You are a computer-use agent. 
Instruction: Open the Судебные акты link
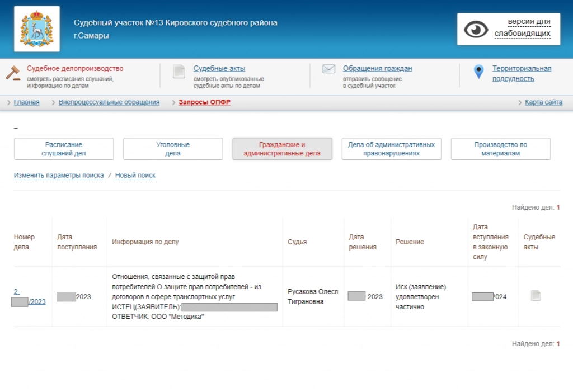point(219,68)
